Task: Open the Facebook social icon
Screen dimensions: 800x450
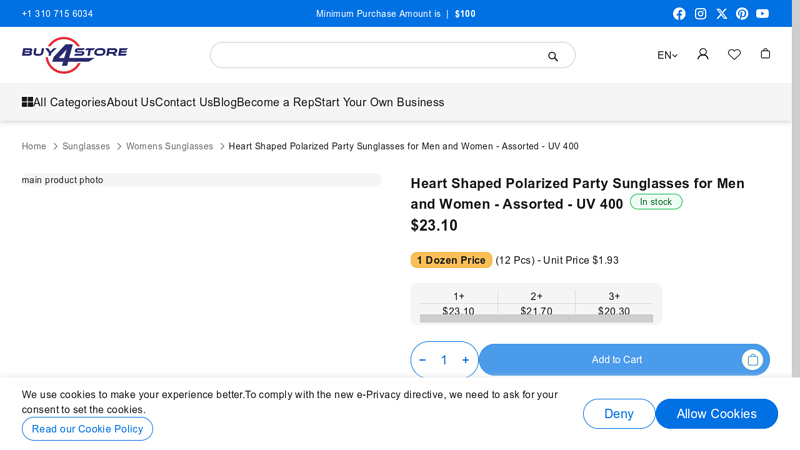Action: click(679, 14)
